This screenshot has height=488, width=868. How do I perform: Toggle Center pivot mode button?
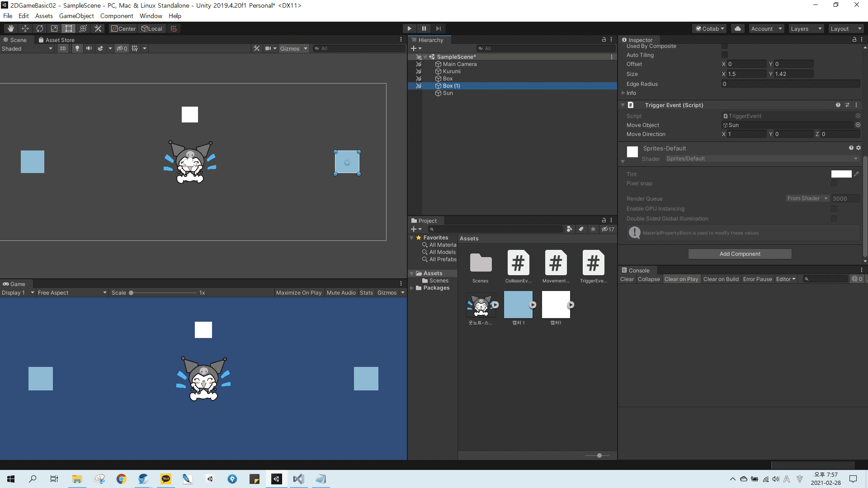123,28
